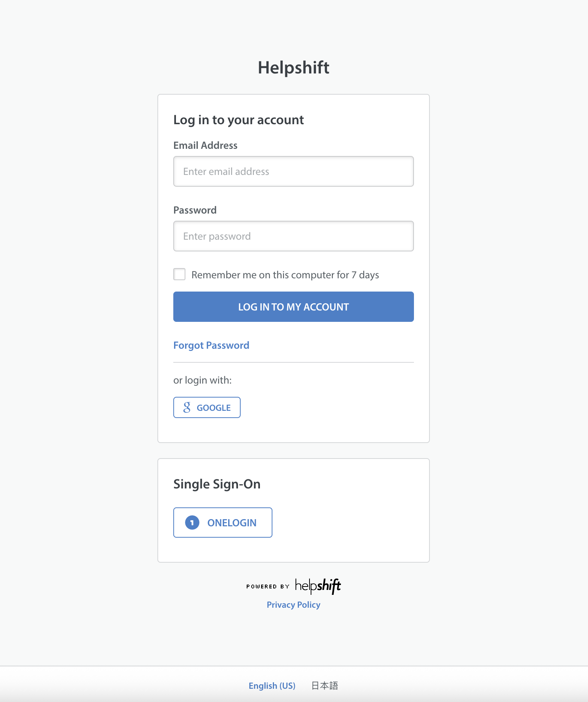Viewport: 588px width, 702px height.
Task: Click into the Enter password field
Action: pos(294,236)
